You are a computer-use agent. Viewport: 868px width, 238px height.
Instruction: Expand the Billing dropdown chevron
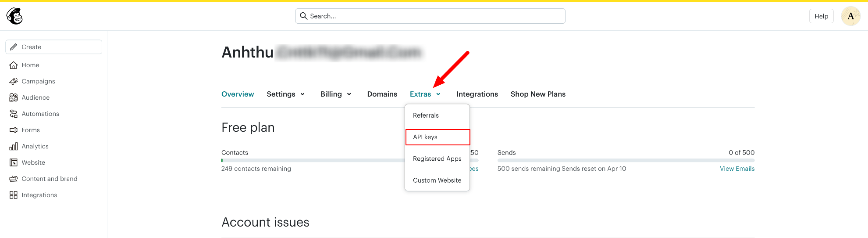(349, 94)
